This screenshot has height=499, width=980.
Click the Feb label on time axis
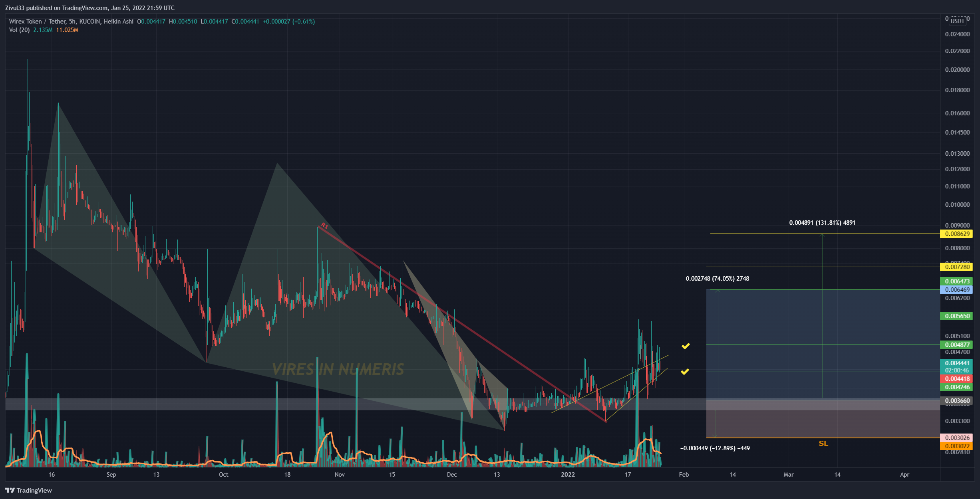[684, 475]
